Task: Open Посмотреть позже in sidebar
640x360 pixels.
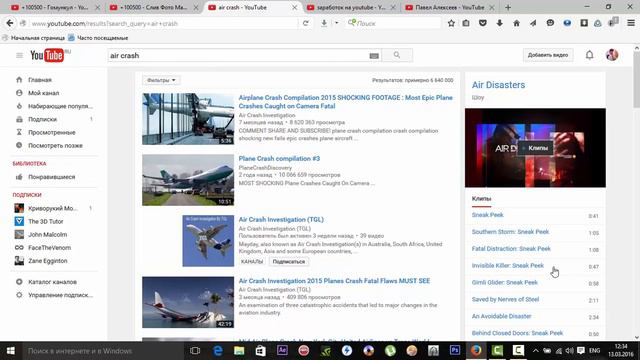Action: (55, 145)
